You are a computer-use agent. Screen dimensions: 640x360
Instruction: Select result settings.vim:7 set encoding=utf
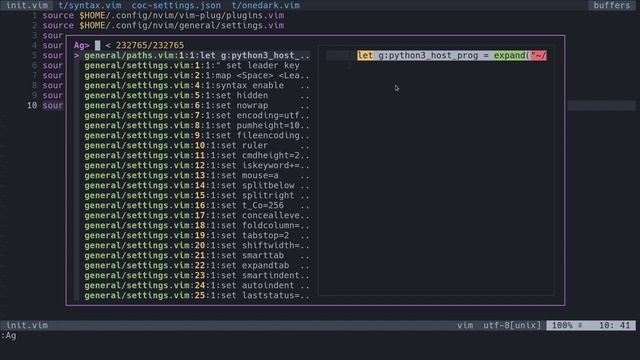point(197,116)
